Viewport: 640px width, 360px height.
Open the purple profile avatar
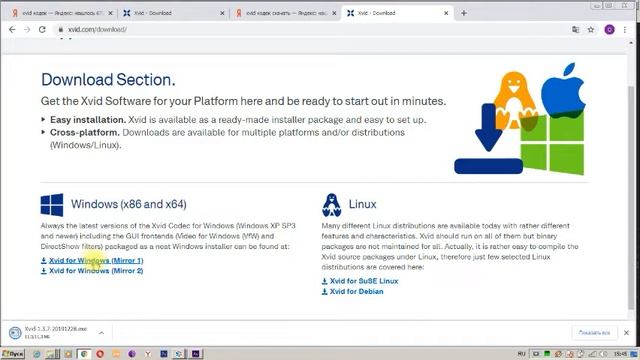[x=609, y=29]
